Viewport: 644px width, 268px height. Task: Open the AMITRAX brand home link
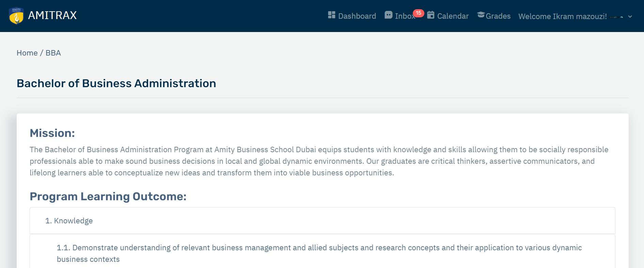tap(52, 15)
